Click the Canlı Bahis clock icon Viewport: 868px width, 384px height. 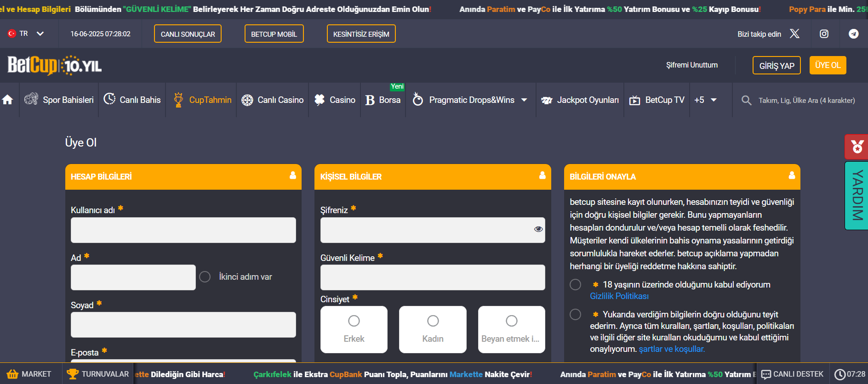tap(109, 99)
